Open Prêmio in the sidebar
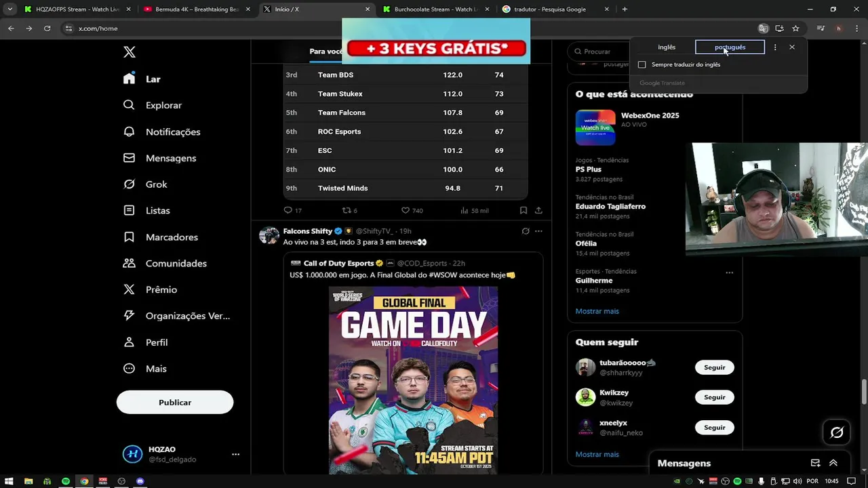 pyautogui.click(x=150, y=289)
